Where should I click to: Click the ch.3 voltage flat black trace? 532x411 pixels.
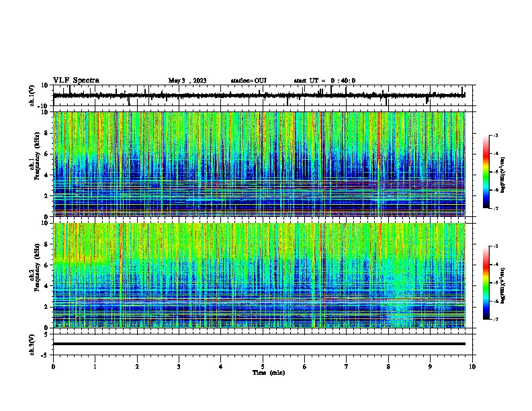[x=259, y=344]
